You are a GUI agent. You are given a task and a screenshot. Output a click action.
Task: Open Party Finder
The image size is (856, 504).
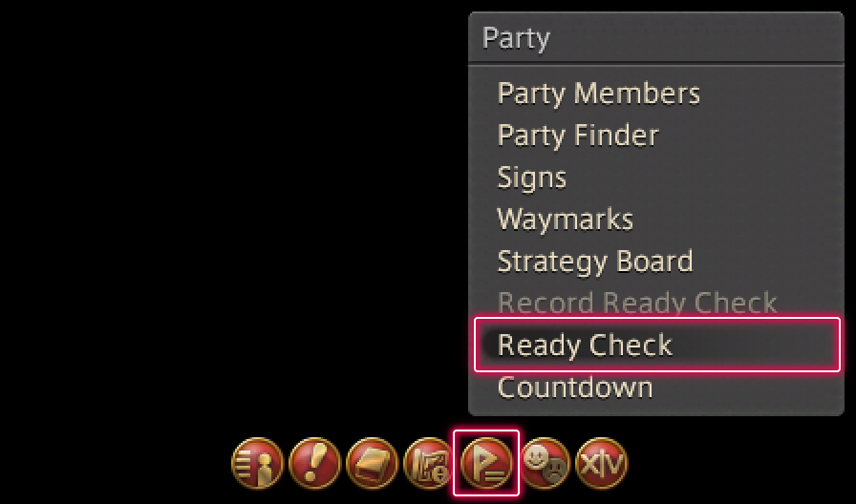(x=578, y=136)
